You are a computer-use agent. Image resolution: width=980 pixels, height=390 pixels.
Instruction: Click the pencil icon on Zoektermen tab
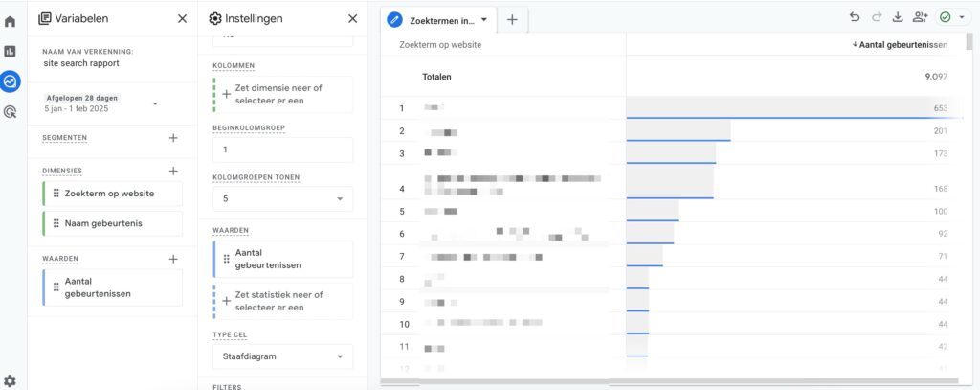(x=394, y=19)
